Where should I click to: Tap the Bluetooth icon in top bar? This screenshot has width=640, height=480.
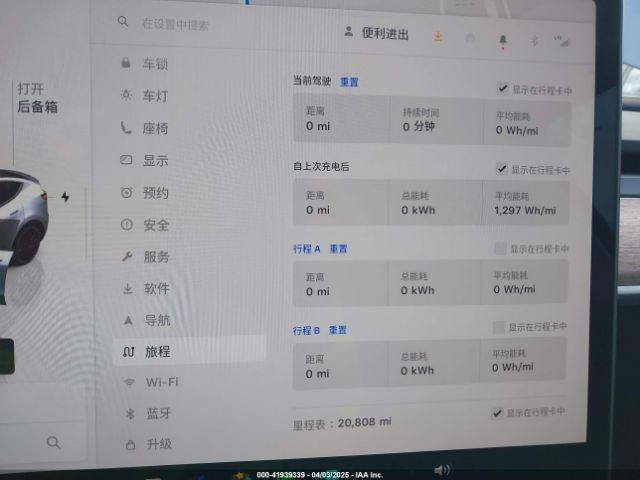point(533,40)
